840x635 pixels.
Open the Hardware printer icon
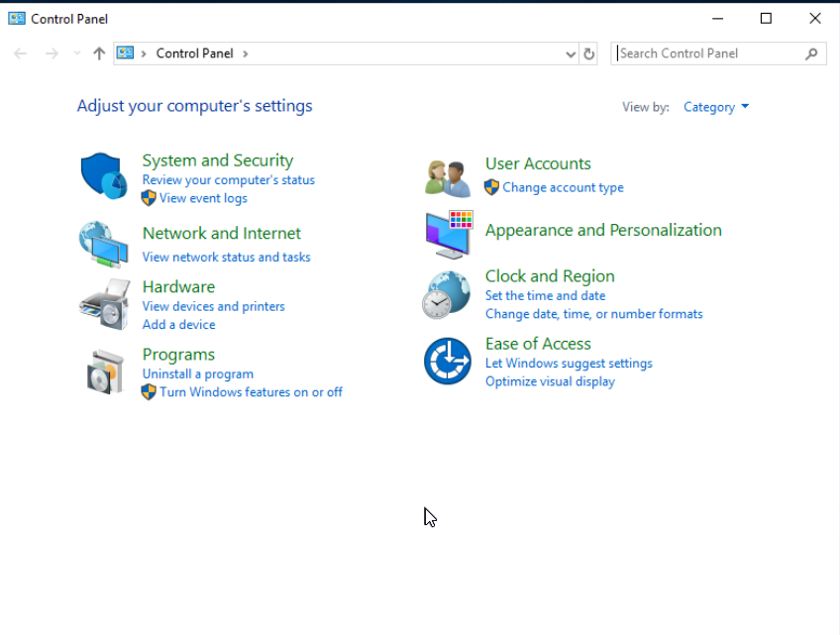click(105, 304)
